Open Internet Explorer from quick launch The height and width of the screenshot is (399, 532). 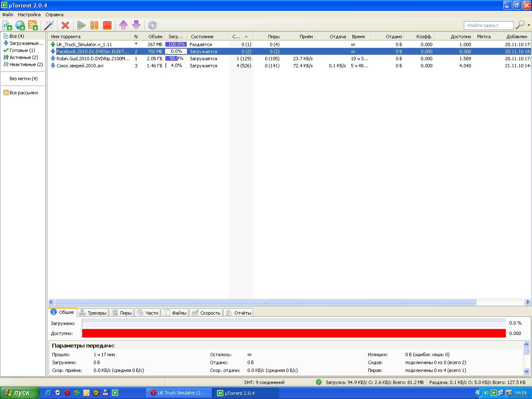(x=48, y=393)
